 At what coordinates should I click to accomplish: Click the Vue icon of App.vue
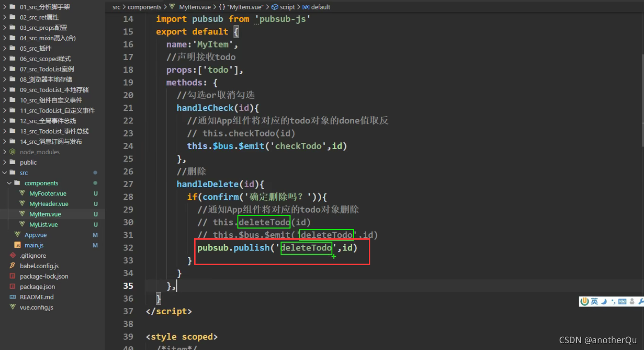tap(17, 235)
